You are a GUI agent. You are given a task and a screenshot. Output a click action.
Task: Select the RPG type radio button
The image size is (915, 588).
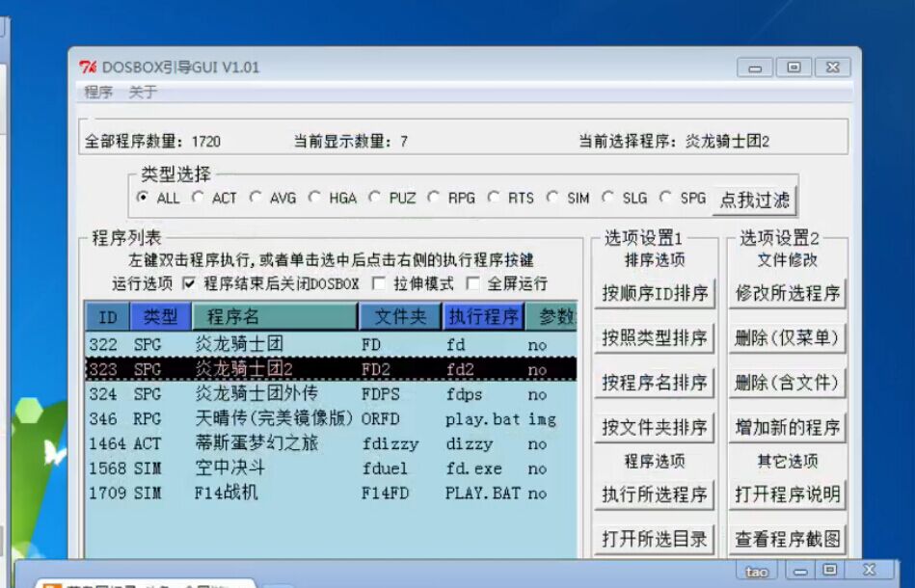click(x=433, y=198)
